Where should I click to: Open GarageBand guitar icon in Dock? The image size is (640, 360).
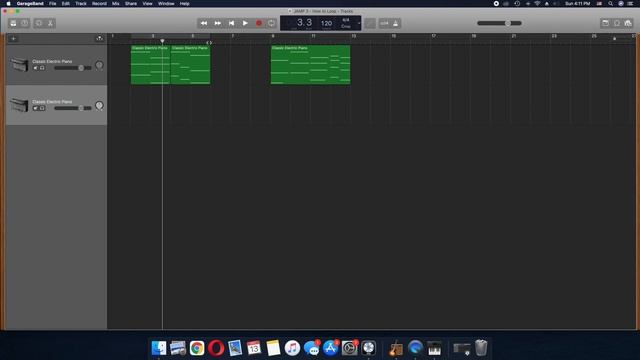(396, 348)
